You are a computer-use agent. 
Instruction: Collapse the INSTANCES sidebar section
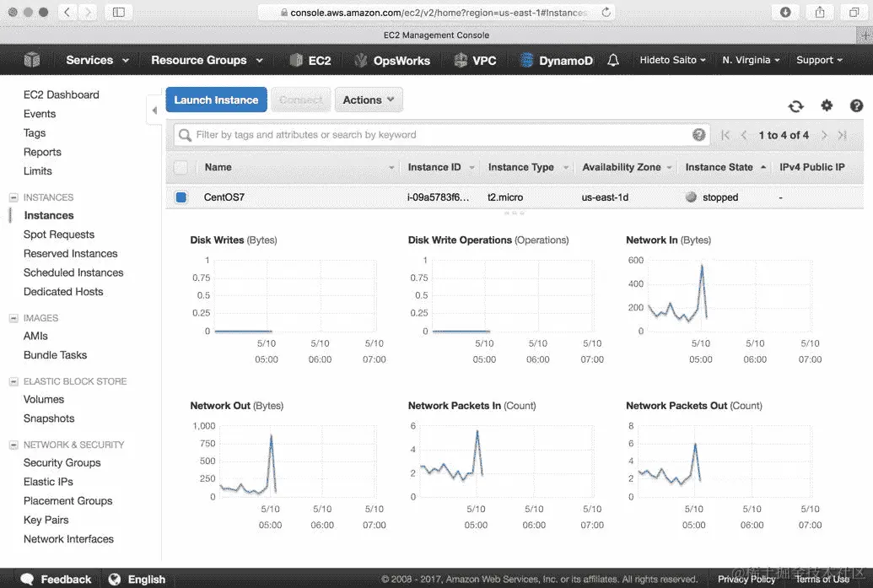click(x=14, y=197)
